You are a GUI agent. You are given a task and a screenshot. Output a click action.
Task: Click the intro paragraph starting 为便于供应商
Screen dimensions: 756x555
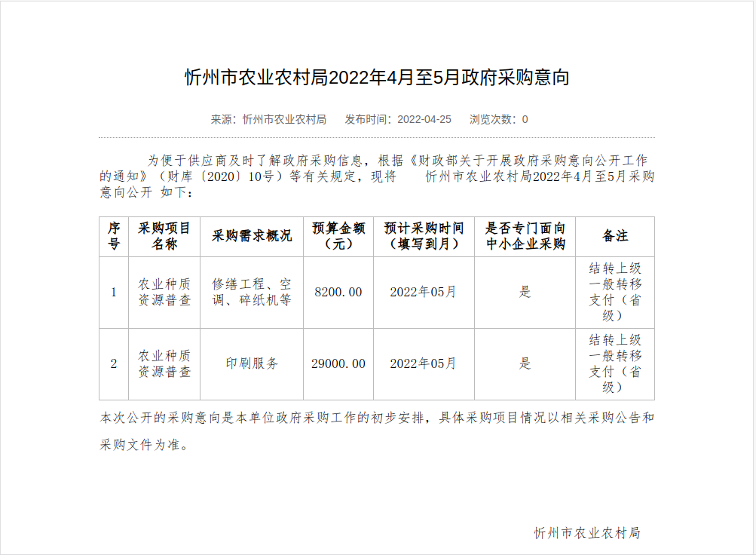point(377,176)
